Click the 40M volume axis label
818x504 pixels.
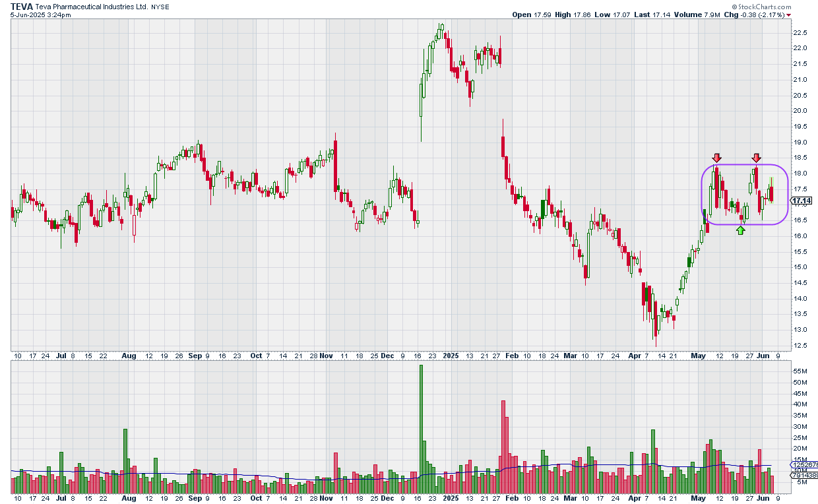[800, 404]
